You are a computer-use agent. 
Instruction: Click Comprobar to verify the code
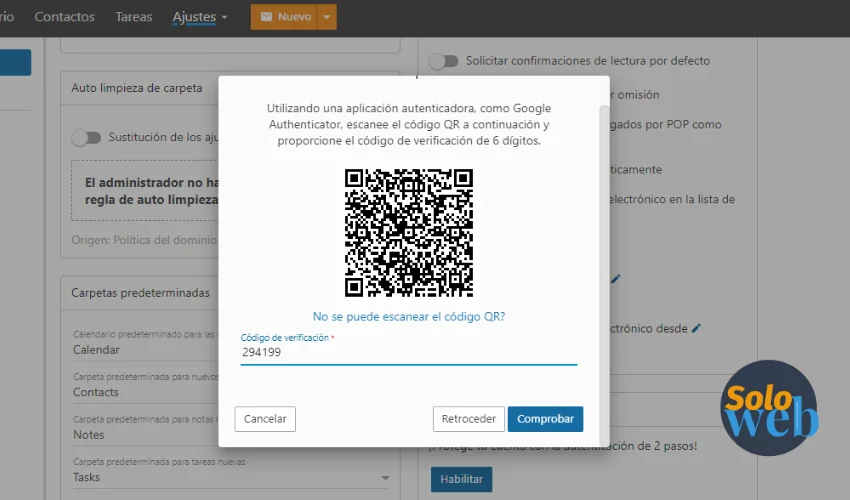click(545, 419)
